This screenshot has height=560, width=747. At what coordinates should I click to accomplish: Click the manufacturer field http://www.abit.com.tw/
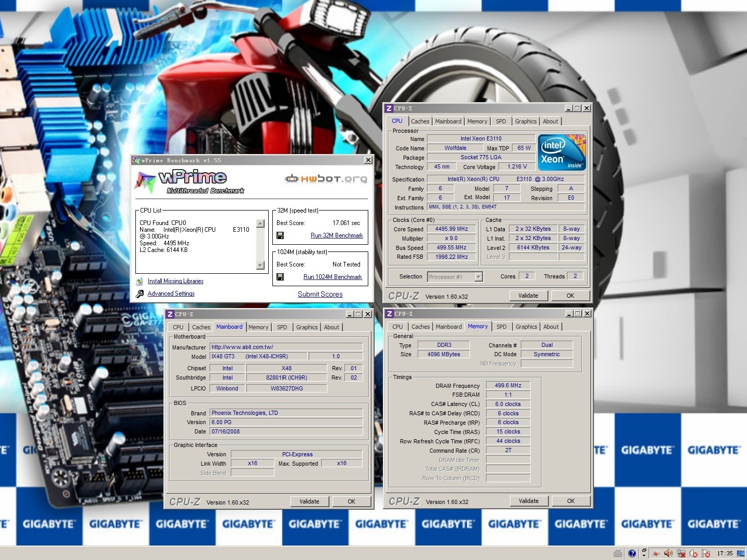pyautogui.click(x=286, y=347)
